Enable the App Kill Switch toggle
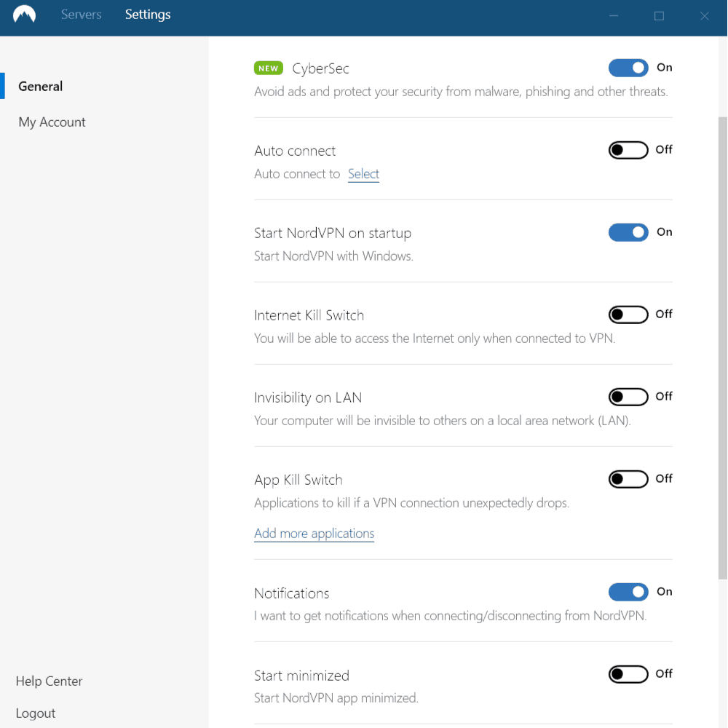The height and width of the screenshot is (728, 728). (628, 479)
